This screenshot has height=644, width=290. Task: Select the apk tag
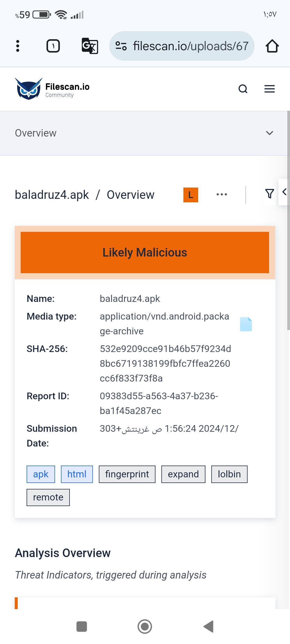[41, 474]
